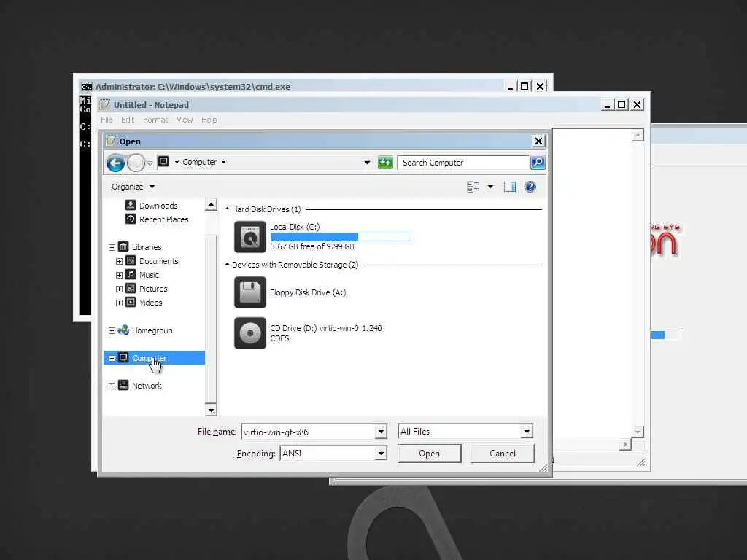Viewport: 747px width, 560px height.
Task: Click the Forward arrow in Open dialog
Action: click(x=136, y=163)
